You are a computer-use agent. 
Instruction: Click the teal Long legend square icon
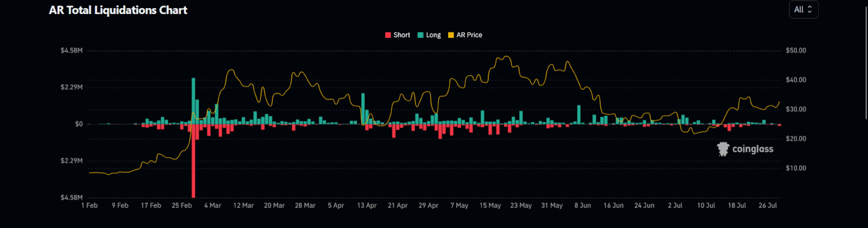420,35
